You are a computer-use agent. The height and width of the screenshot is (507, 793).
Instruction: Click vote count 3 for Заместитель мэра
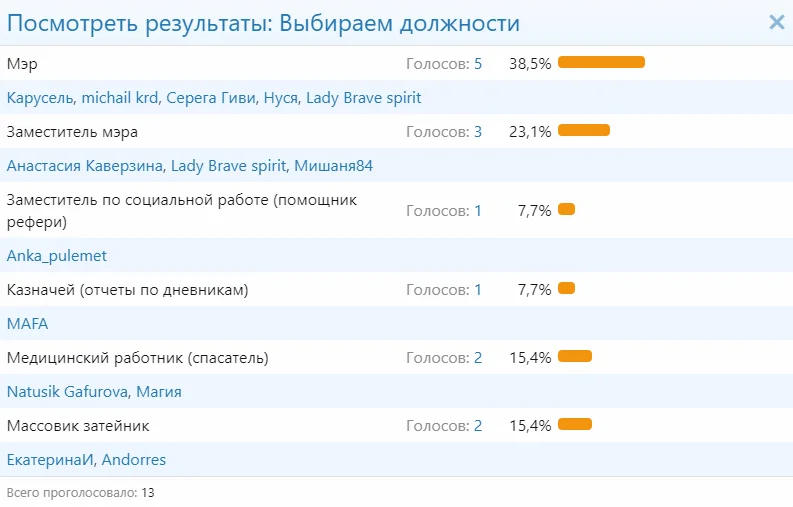pyautogui.click(x=478, y=132)
